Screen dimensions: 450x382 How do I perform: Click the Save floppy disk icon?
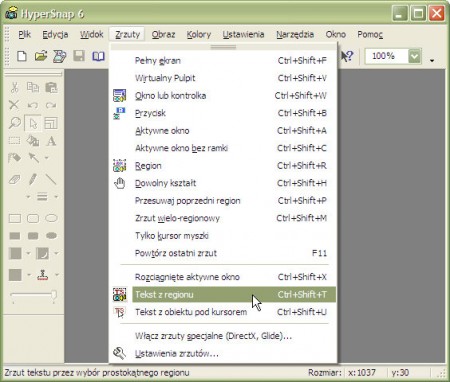tap(79, 56)
